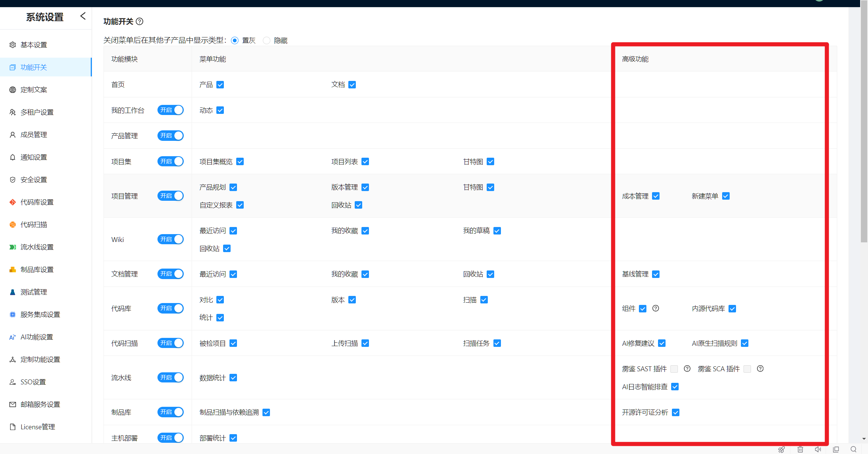
Task: Open 基本设置 in the sidebar
Action: [34, 45]
